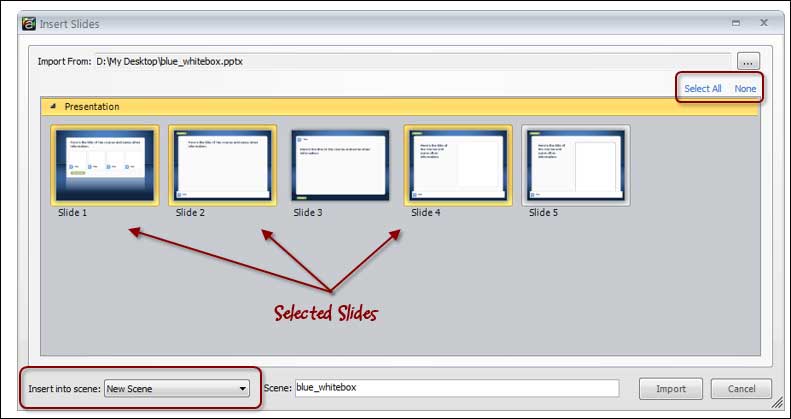Viewport: 791px width, 419px height.
Task: Click the Import From path field
Action: click(412, 62)
